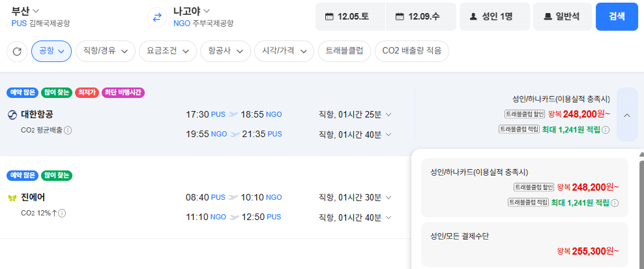
Task: Click the 최단 비행시간 badge
Action: 123,93
